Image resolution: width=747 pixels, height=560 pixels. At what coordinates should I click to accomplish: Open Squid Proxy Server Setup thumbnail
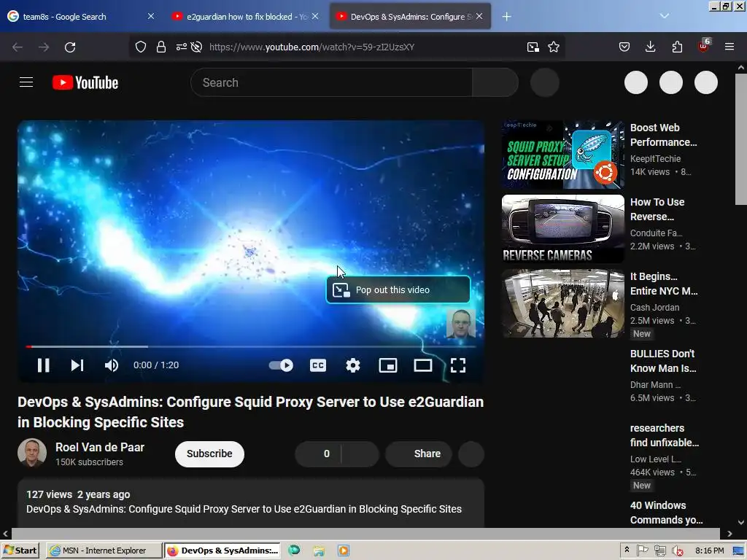(562, 155)
